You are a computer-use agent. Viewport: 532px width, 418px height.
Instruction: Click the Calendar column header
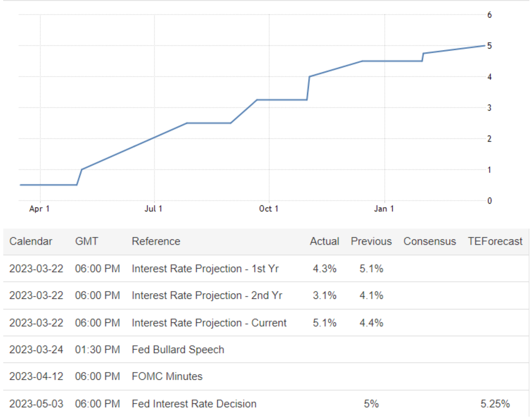31,241
